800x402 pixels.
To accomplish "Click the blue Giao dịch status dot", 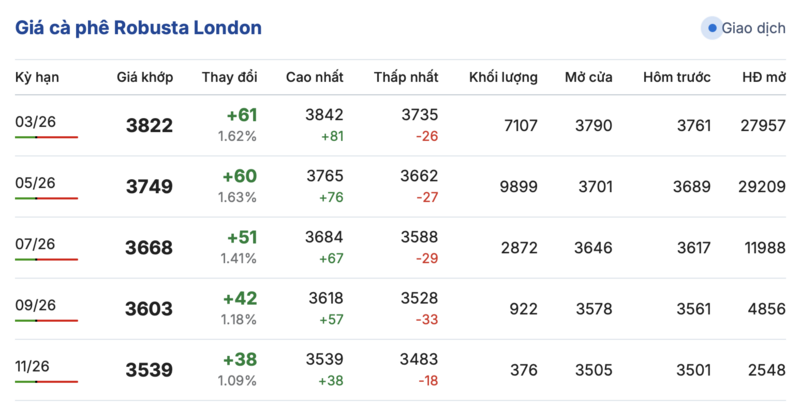I will click(712, 28).
